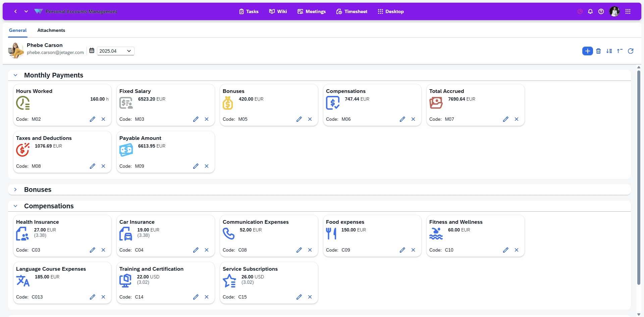
Task: Open the Wiki menu item
Action: (278, 11)
